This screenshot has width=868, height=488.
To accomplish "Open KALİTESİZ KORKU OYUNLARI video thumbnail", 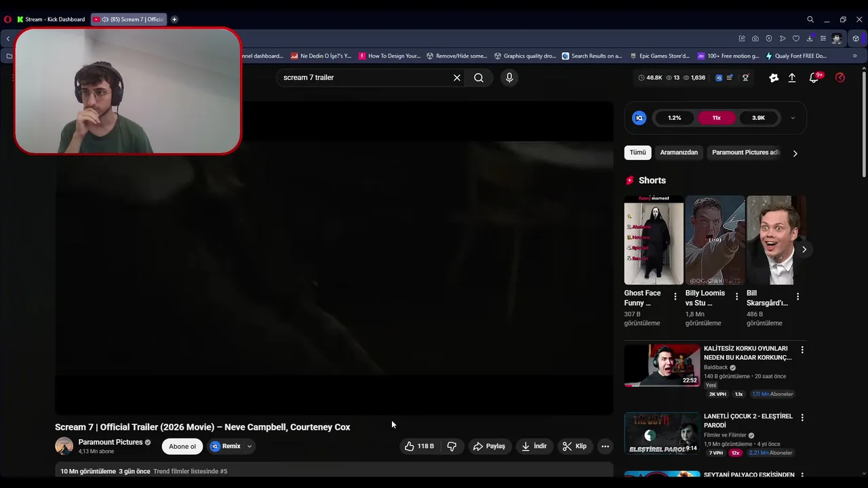I will [662, 365].
